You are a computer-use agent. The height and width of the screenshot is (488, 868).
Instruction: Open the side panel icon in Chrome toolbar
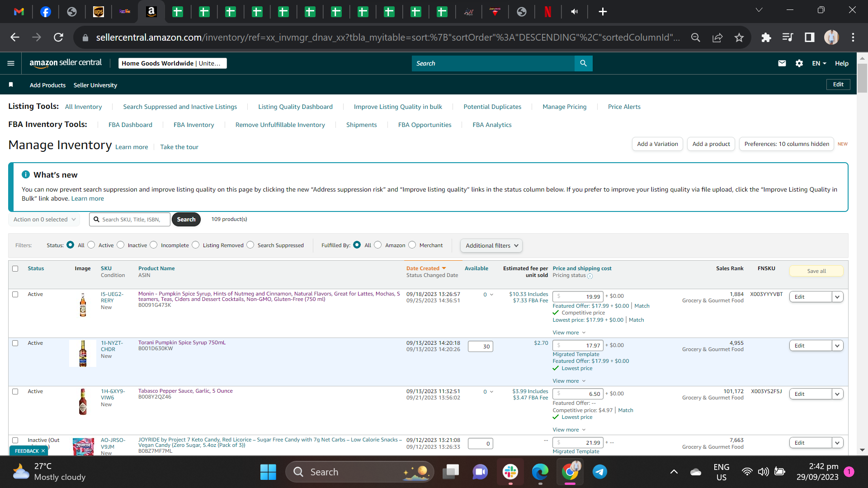(810, 38)
